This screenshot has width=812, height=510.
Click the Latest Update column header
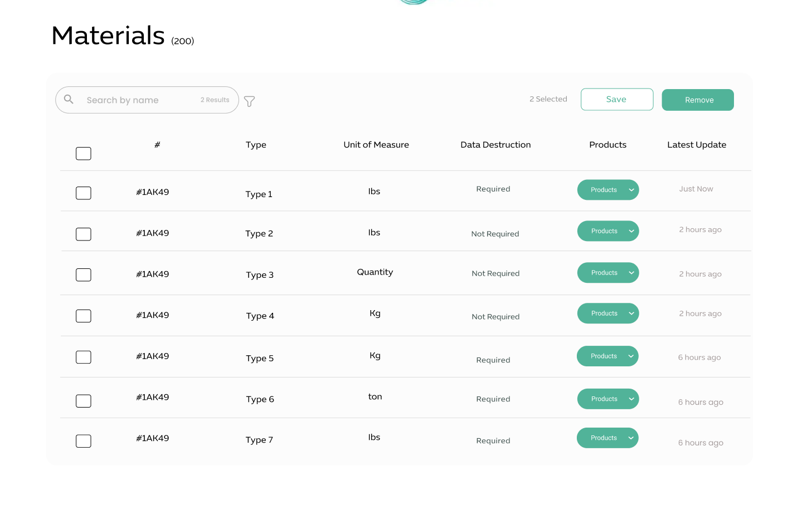point(697,144)
